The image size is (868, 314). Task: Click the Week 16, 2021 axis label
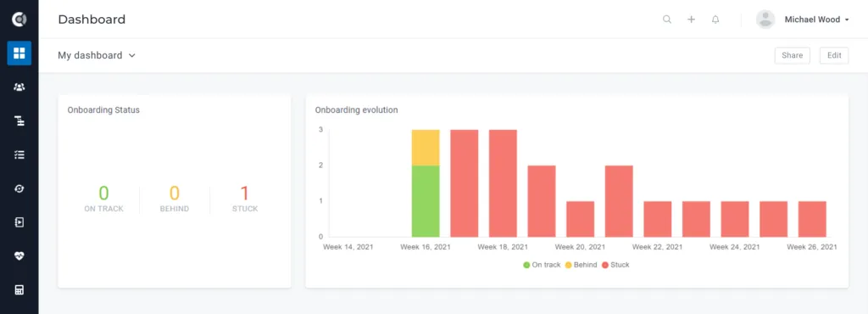point(426,247)
